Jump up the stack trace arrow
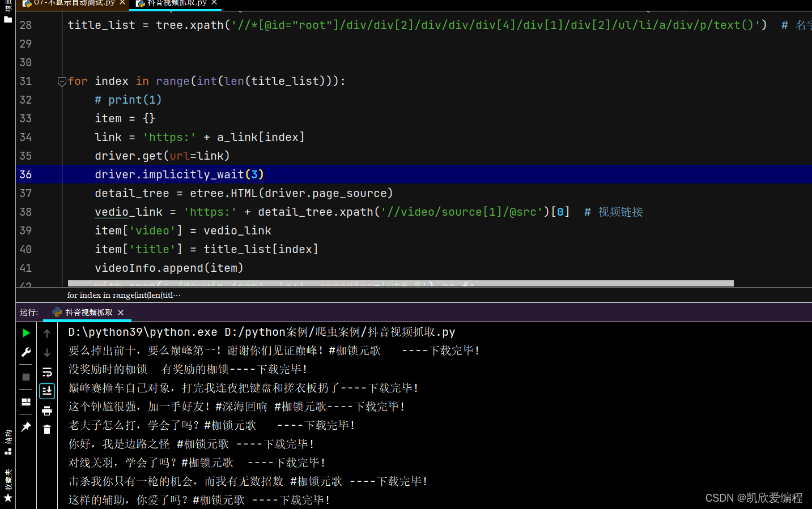The width and height of the screenshot is (812, 509). [x=47, y=333]
